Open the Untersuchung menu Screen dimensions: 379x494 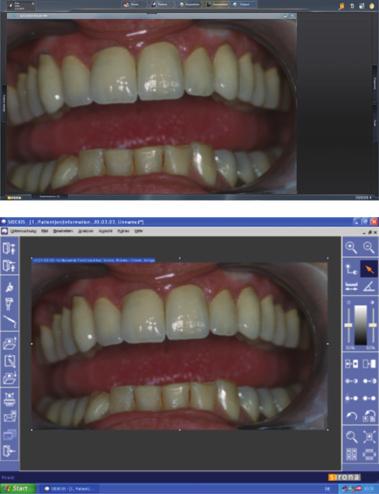click(x=23, y=231)
